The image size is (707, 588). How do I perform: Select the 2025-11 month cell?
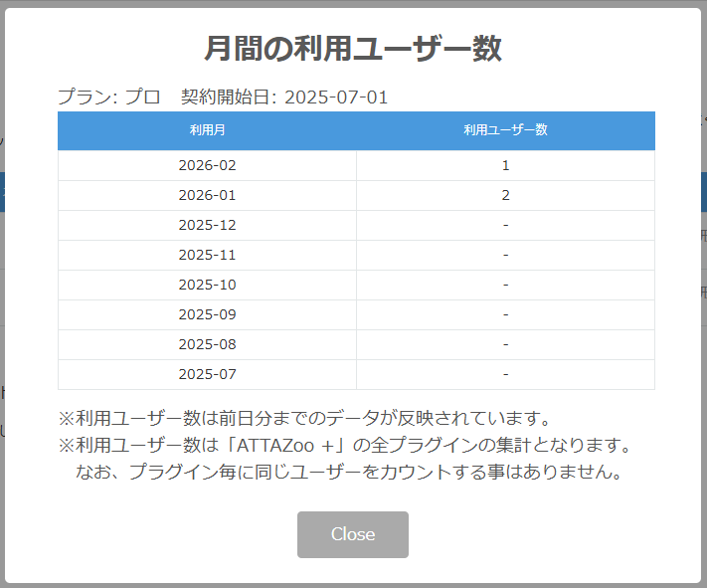207,255
